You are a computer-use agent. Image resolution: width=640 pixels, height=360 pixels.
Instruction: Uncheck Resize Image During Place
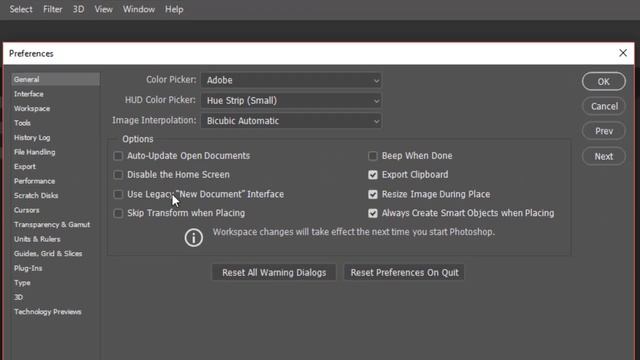point(373,194)
